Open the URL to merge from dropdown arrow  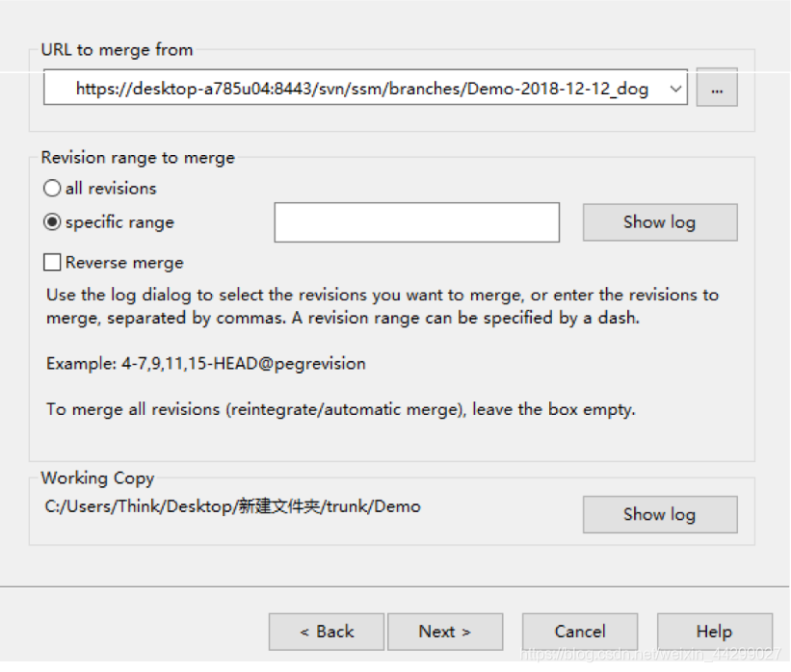coord(675,89)
